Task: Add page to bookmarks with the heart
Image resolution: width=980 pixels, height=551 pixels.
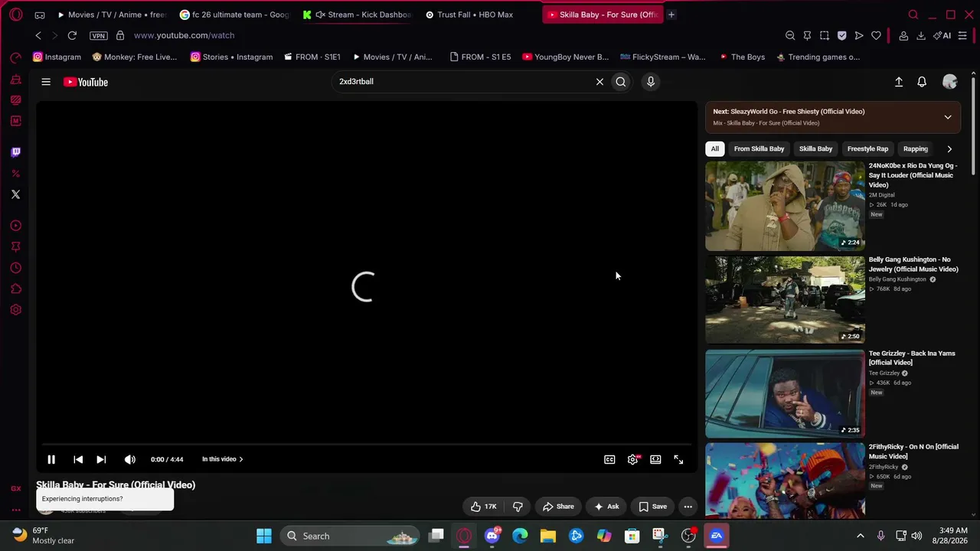Action: coord(876,35)
